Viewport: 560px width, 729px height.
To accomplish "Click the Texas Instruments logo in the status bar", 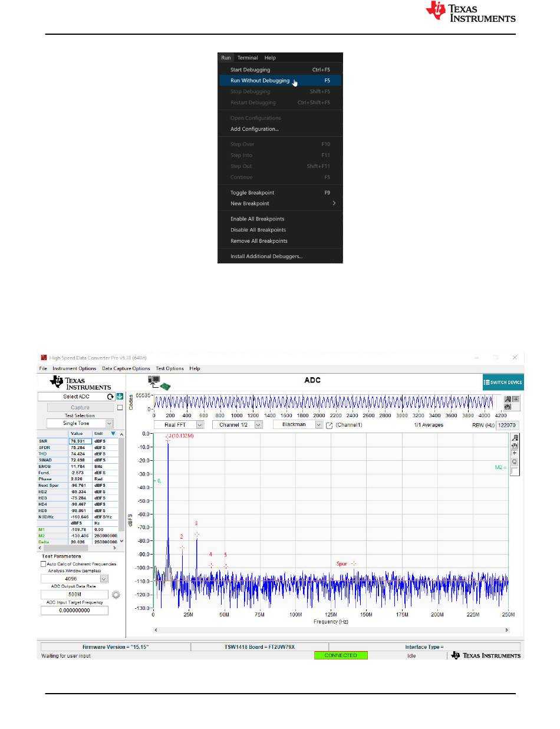I will pos(486,655).
